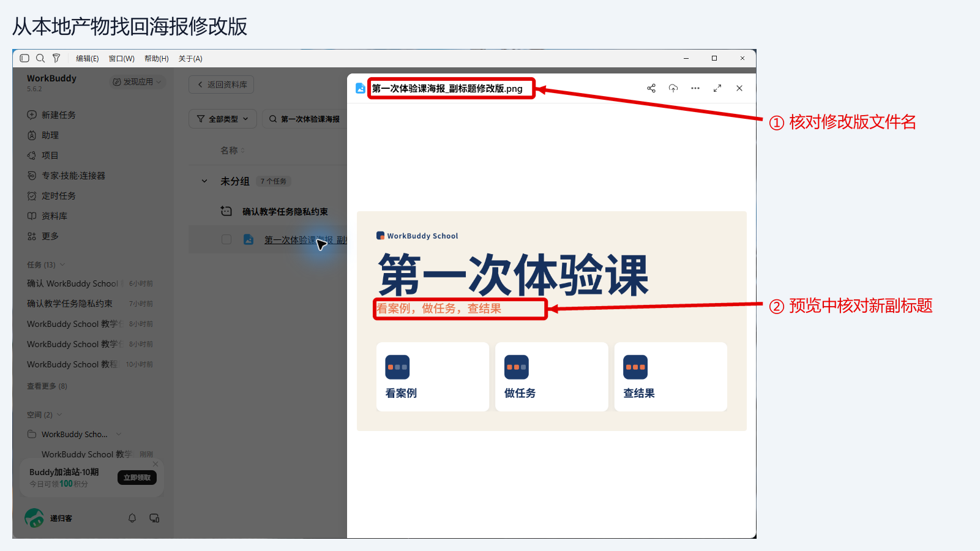Open task 确认教学任务隐私约束 from 7小时前
Image resolution: width=980 pixels, height=551 pixels.
point(90,304)
